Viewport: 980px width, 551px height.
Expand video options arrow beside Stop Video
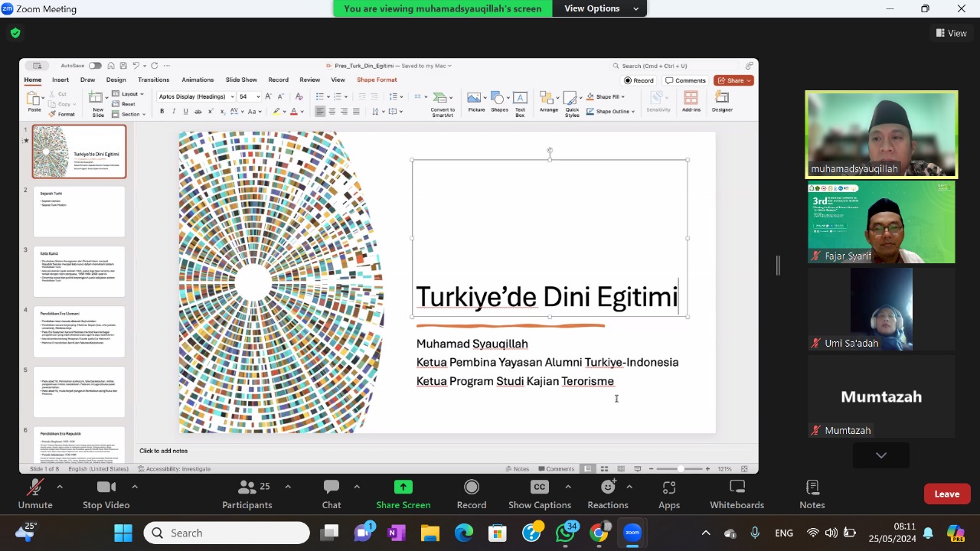tap(135, 487)
